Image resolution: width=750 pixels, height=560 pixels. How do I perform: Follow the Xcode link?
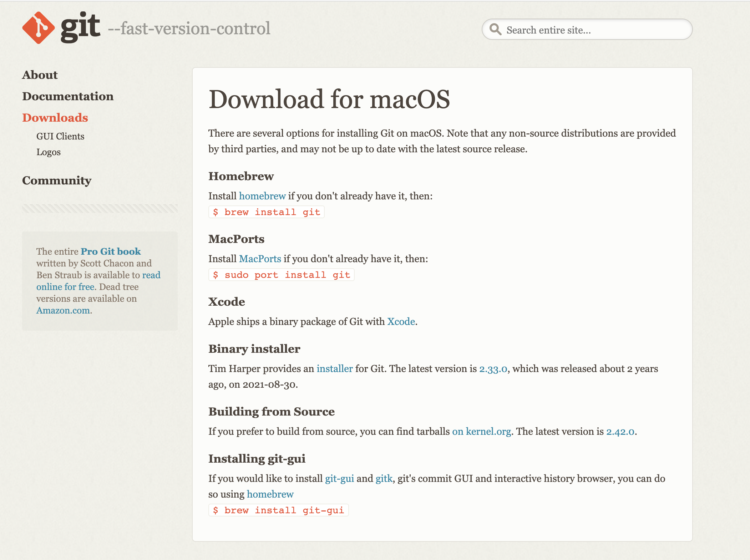[401, 321]
